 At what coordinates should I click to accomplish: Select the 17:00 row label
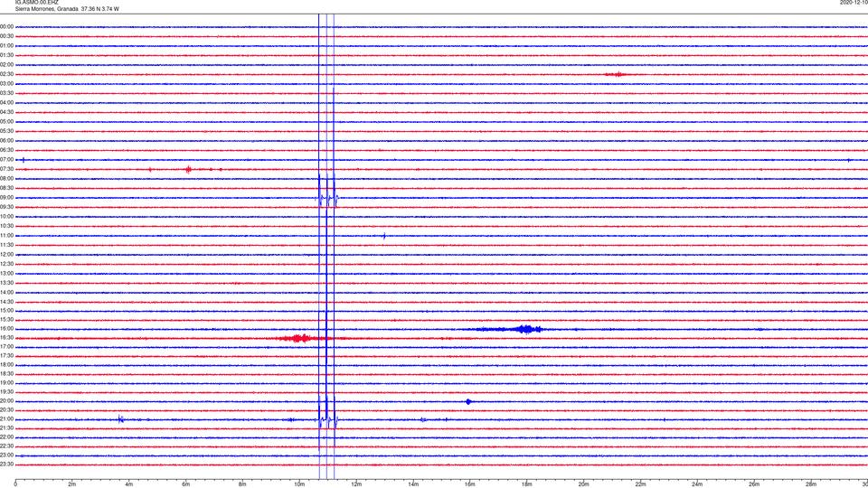[6, 347]
